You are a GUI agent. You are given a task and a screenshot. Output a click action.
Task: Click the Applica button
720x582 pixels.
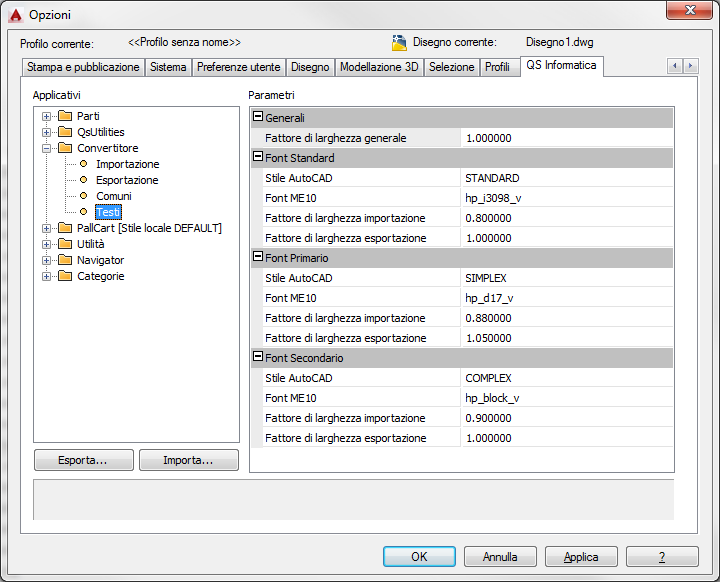click(581, 557)
